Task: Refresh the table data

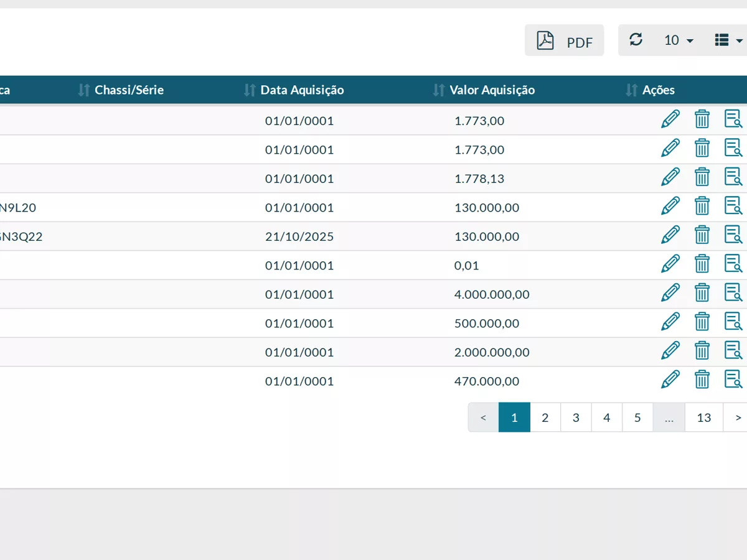Action: point(636,40)
